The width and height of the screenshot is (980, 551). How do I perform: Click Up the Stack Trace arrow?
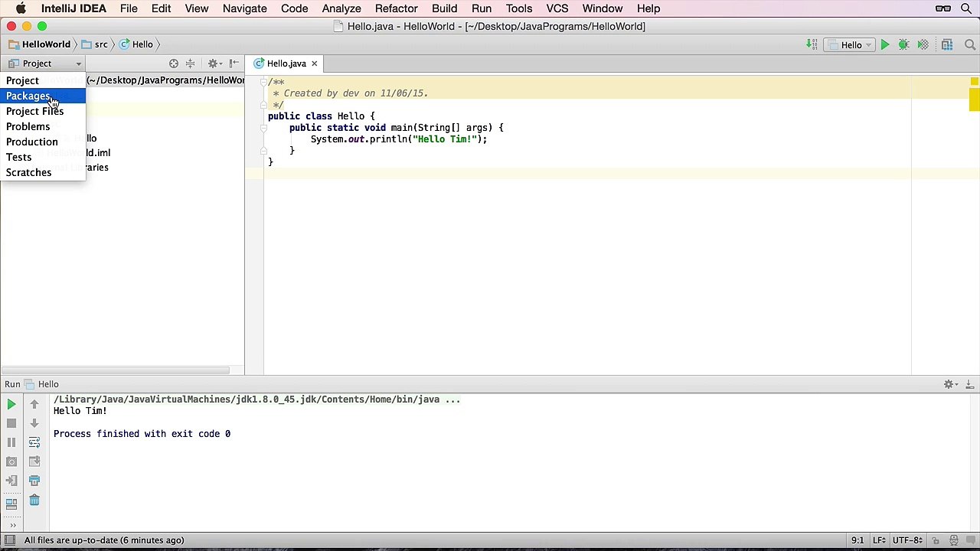click(34, 404)
